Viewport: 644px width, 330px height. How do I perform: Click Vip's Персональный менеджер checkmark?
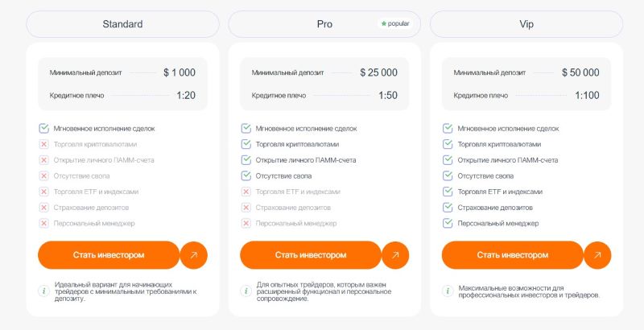pyautogui.click(x=448, y=223)
